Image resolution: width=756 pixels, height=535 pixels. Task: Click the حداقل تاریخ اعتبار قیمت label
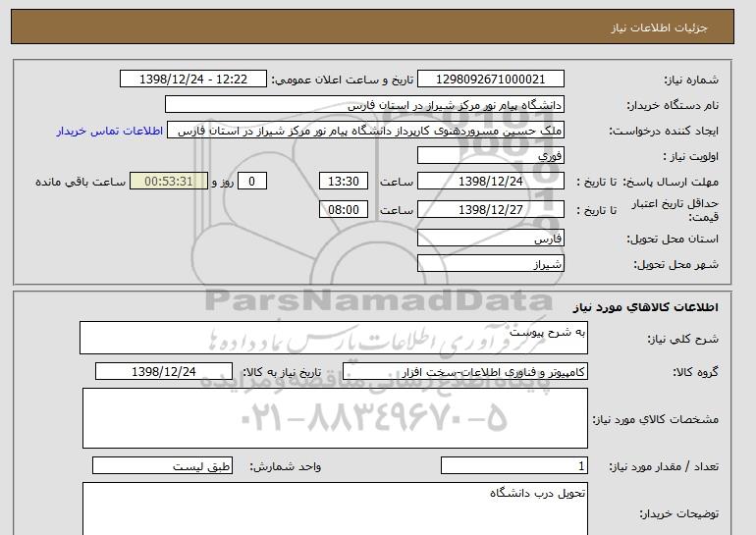[x=675, y=210]
